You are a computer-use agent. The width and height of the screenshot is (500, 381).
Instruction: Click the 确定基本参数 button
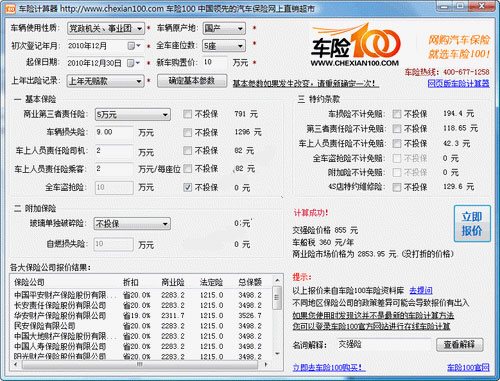[x=192, y=81]
